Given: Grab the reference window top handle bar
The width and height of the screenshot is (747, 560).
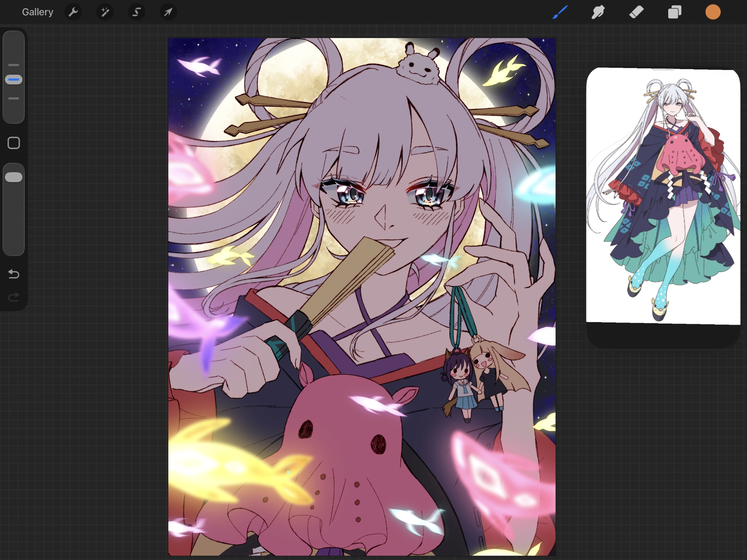Looking at the screenshot, I should 663,69.
